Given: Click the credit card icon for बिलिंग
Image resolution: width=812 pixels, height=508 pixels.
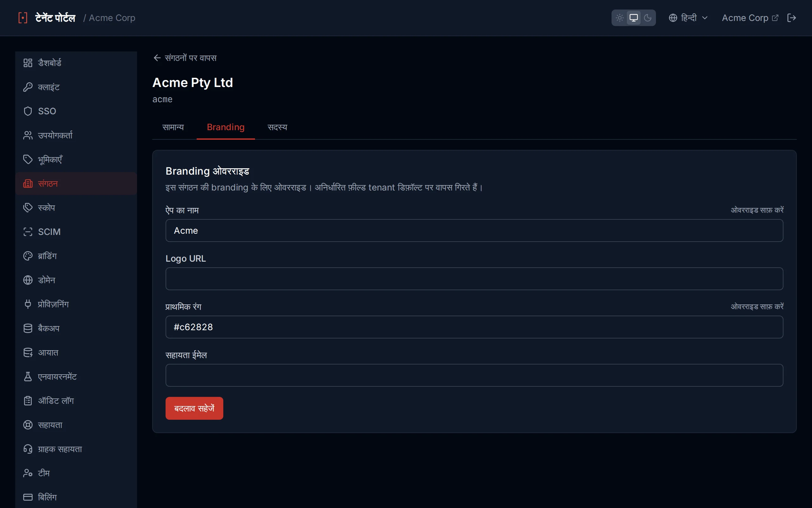Looking at the screenshot, I should [x=28, y=497].
